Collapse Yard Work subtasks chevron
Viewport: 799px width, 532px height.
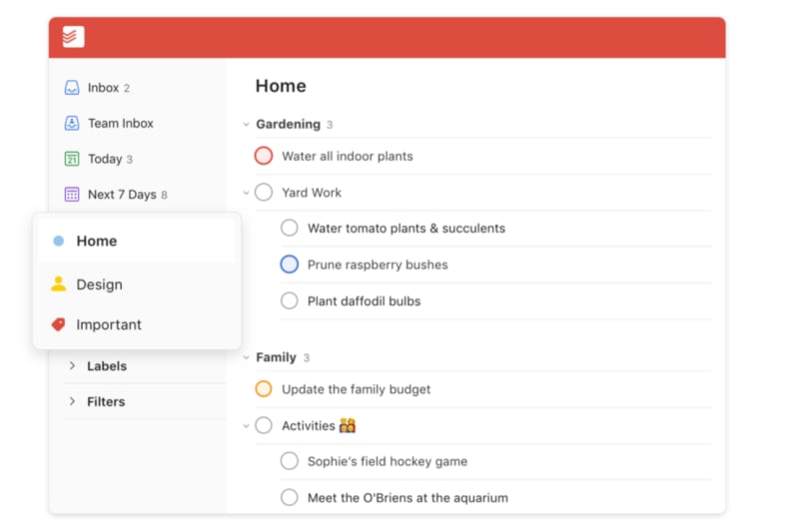click(246, 193)
